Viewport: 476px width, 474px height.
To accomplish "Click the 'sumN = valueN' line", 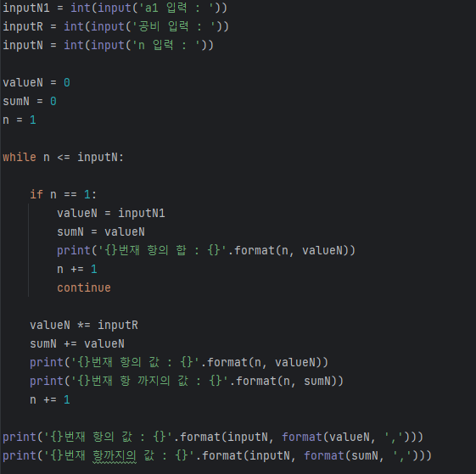I will pyautogui.click(x=101, y=231).
